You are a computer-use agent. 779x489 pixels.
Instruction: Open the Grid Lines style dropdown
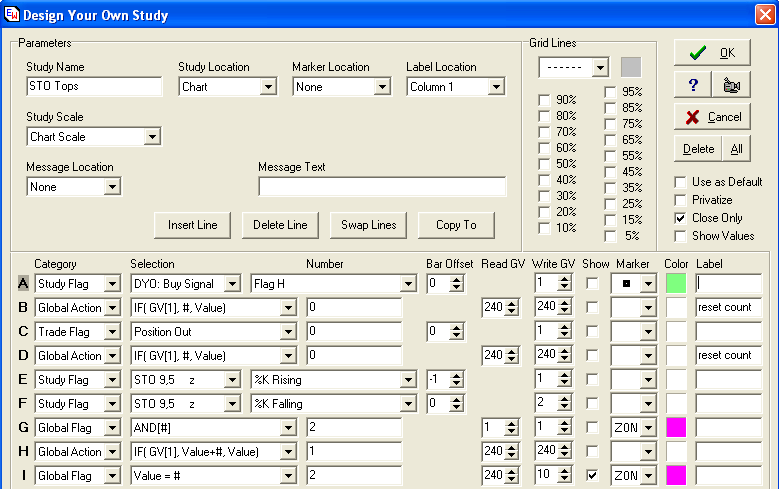tap(600, 68)
